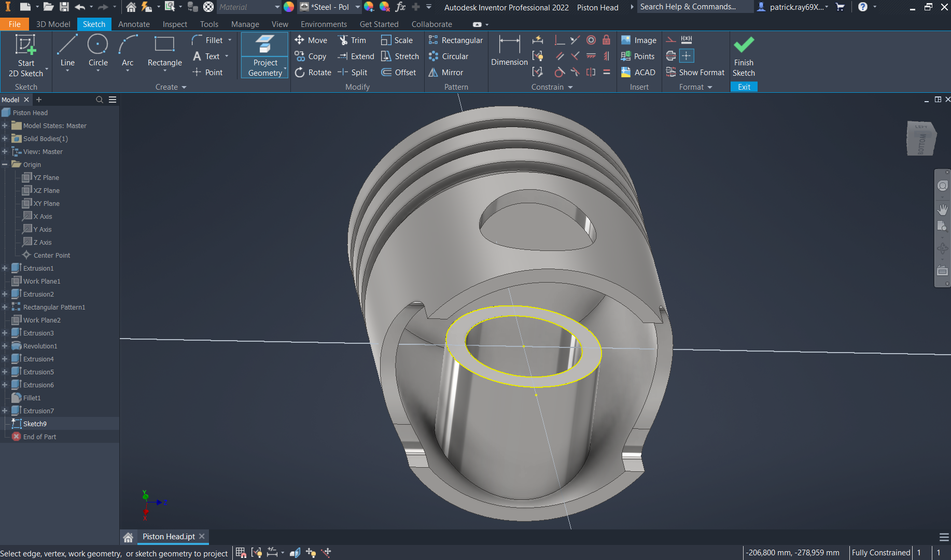The height and width of the screenshot is (560, 951).
Task: Click the Show Format tool
Action: [695, 72]
